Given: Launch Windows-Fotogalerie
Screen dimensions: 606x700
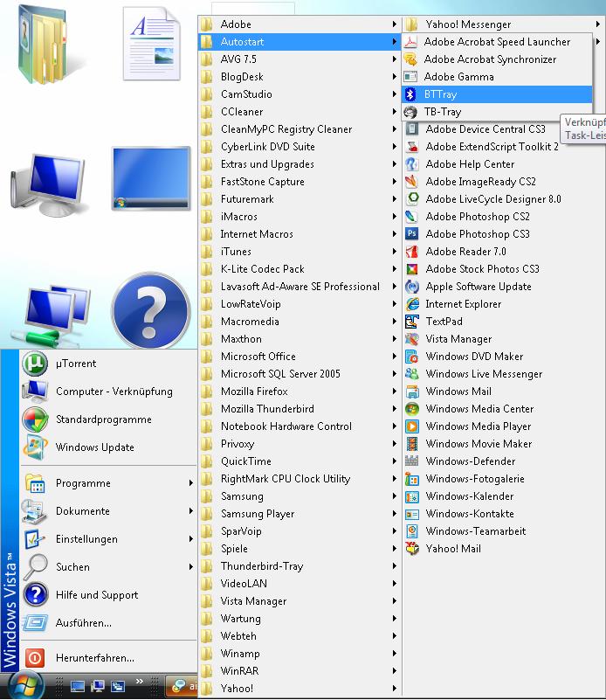Looking at the screenshot, I should coord(502,479).
